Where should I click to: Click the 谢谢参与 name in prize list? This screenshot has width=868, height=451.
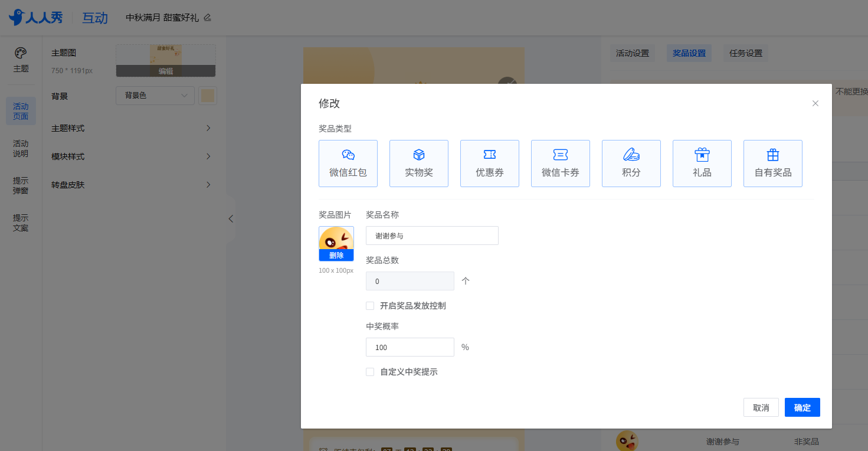pos(723,442)
